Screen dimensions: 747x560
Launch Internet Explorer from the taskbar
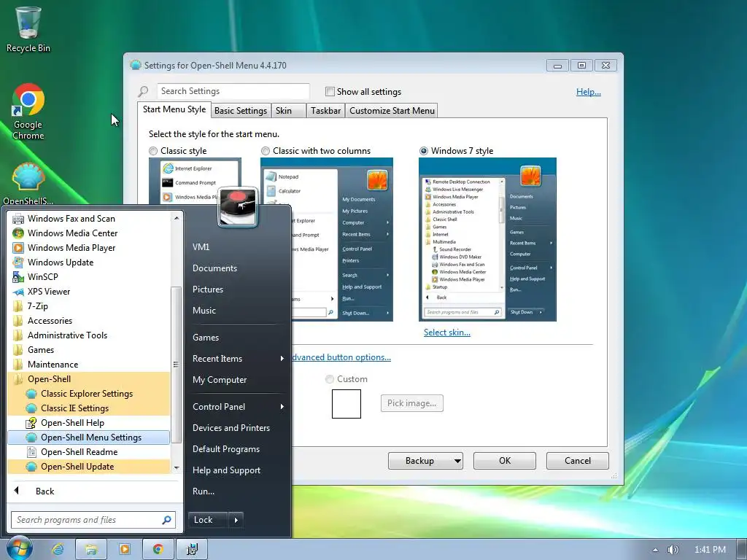tap(58, 550)
